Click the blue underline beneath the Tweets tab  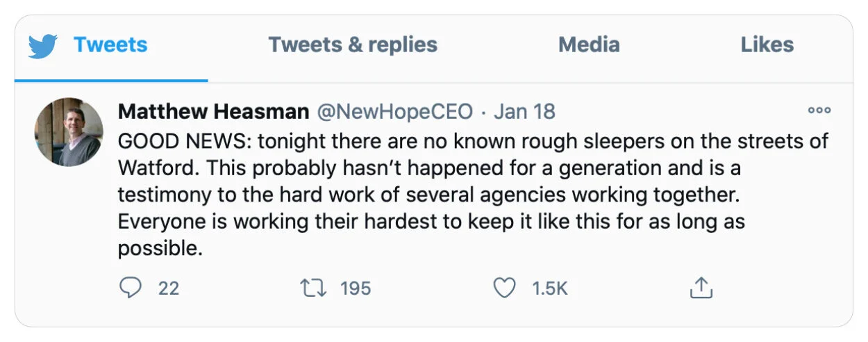point(111,81)
